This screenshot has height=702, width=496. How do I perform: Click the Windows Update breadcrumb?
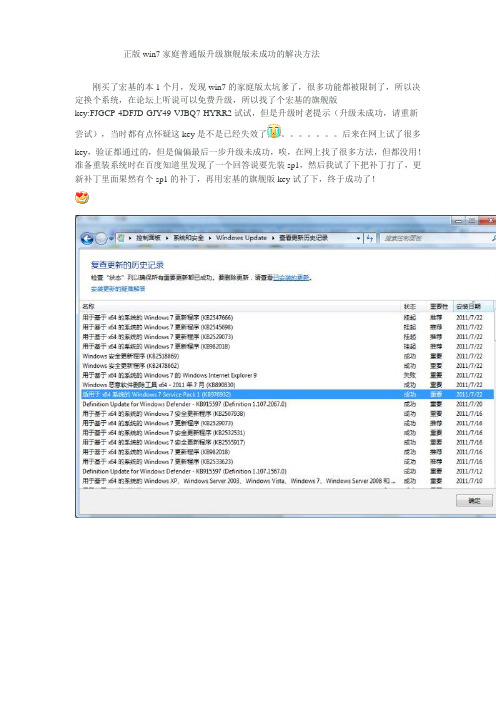241,238
